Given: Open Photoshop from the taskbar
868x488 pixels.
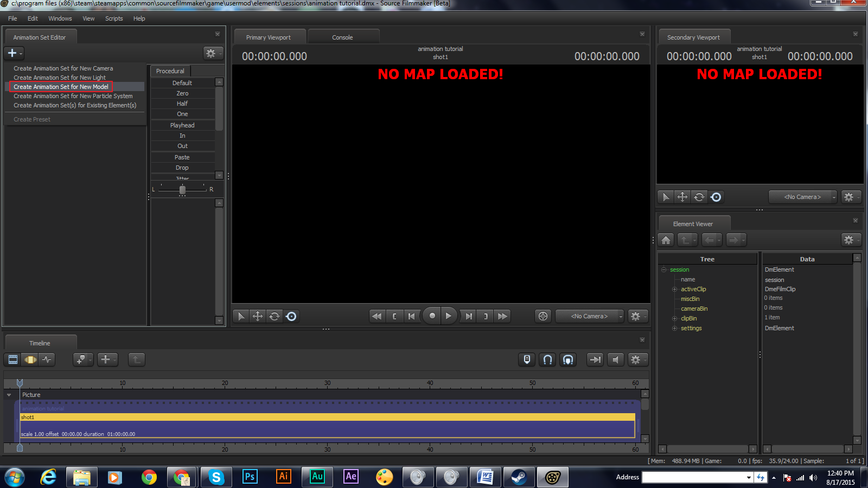Looking at the screenshot, I should [250, 477].
